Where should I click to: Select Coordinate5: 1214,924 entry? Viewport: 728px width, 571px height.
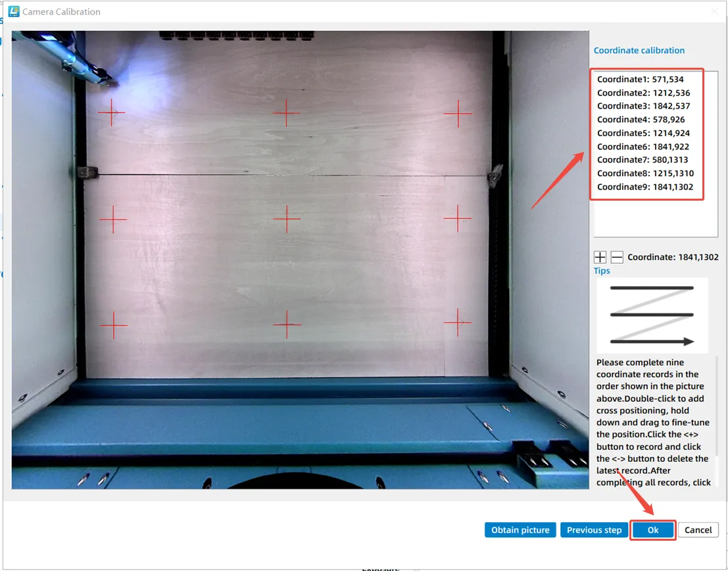click(643, 133)
